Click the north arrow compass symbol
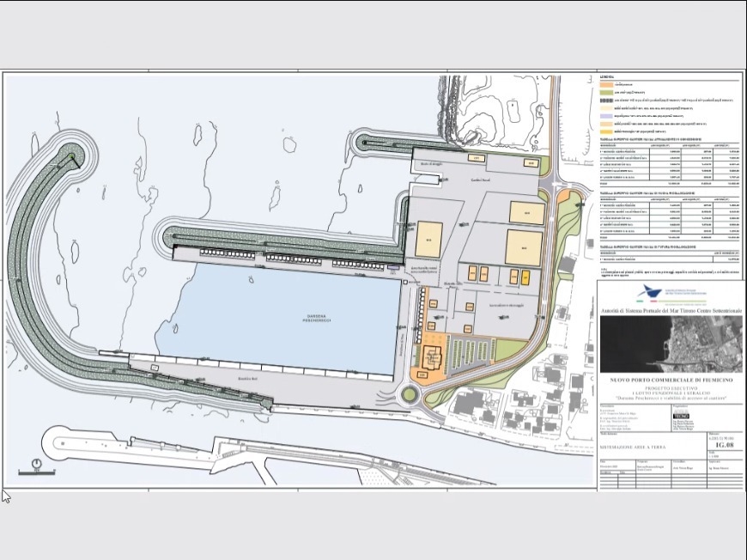This screenshot has height=560, width=747. tap(37, 466)
